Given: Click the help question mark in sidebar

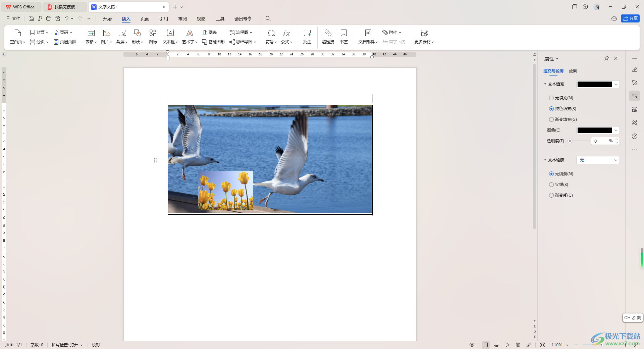Looking at the screenshot, I should click(635, 136).
